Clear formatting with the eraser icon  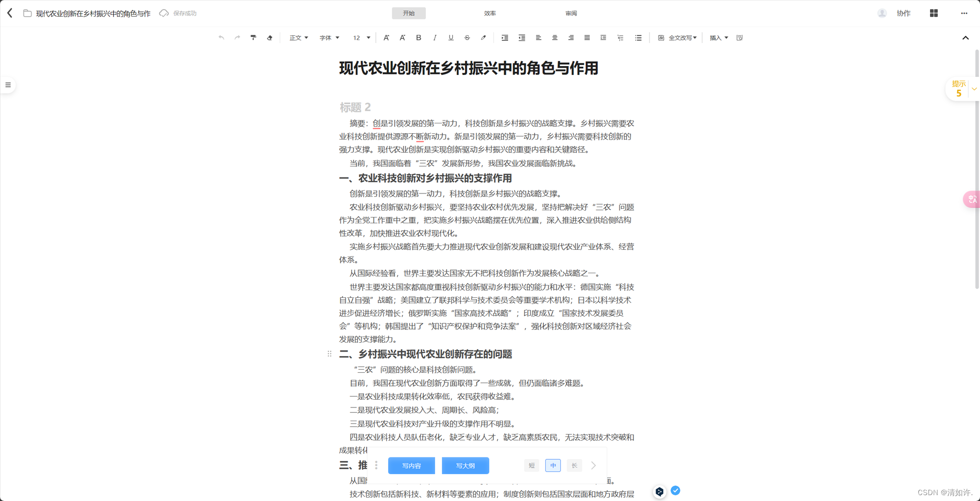[x=269, y=38]
